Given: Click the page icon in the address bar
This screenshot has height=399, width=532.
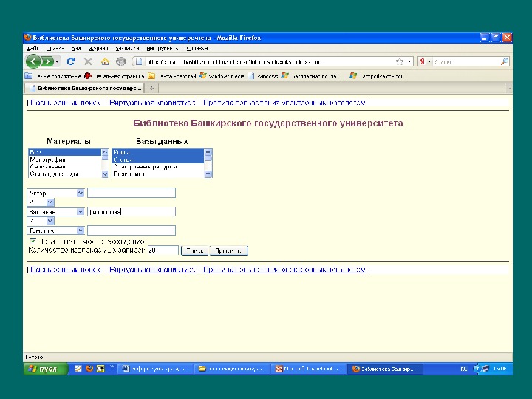Looking at the screenshot, I should click(x=138, y=61).
